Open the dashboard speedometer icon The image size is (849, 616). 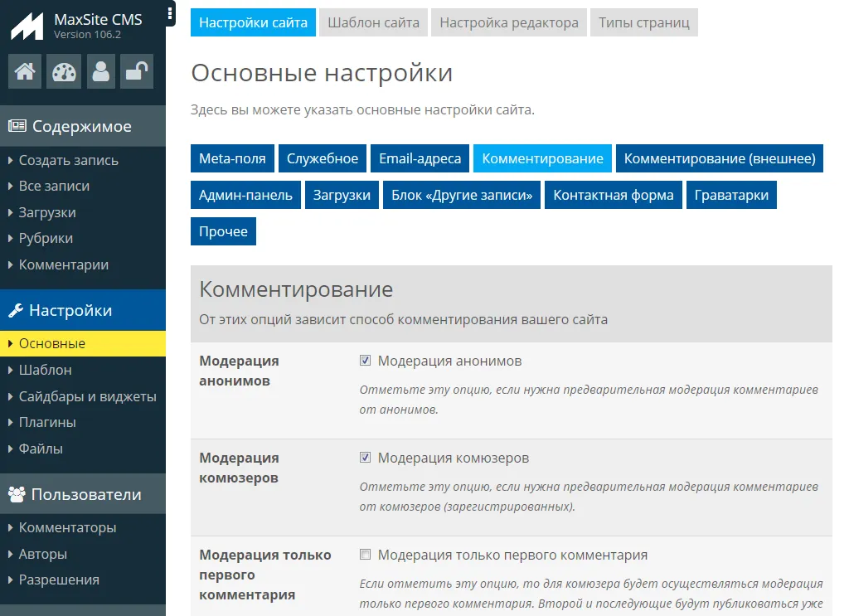pos(63,72)
